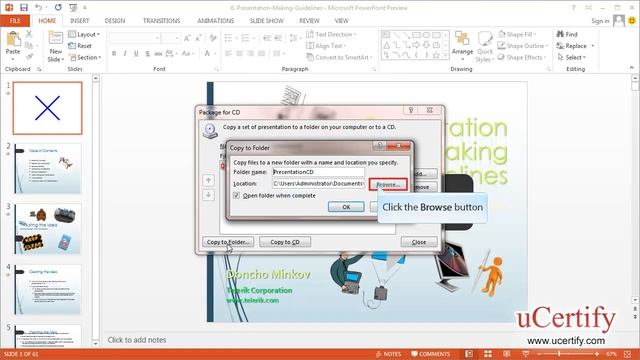The width and height of the screenshot is (640, 360).
Task: Select slide 2 thumbnail
Action: point(48,168)
